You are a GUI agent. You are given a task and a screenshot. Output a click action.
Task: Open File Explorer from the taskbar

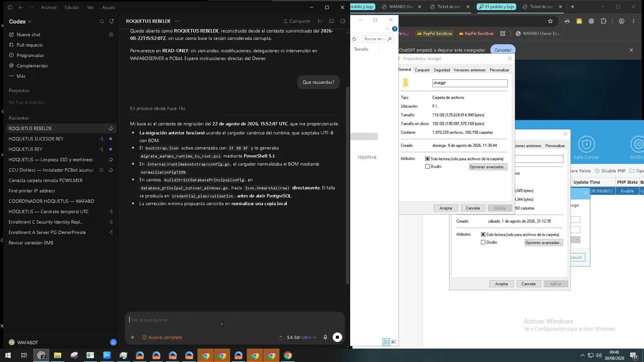tap(58, 355)
